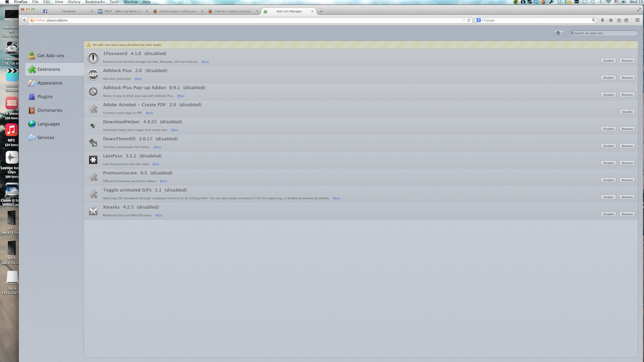Disable the 1Password extension
This screenshot has width=644, height=362.
608,60
